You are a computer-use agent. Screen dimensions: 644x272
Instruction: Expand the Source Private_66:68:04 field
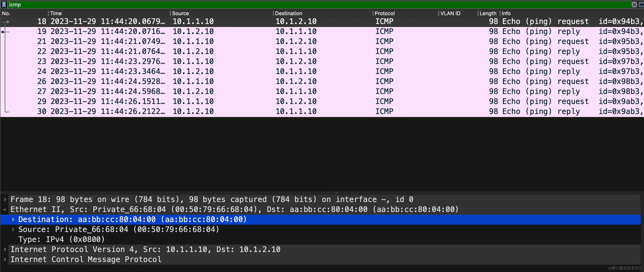(x=13, y=230)
